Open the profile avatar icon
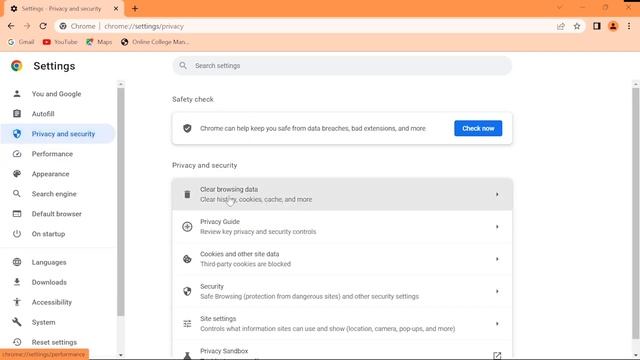This screenshot has height=360, width=640. click(x=613, y=26)
